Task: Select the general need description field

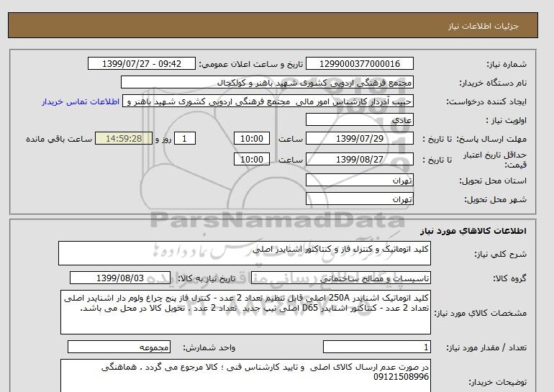Action: pos(245,253)
